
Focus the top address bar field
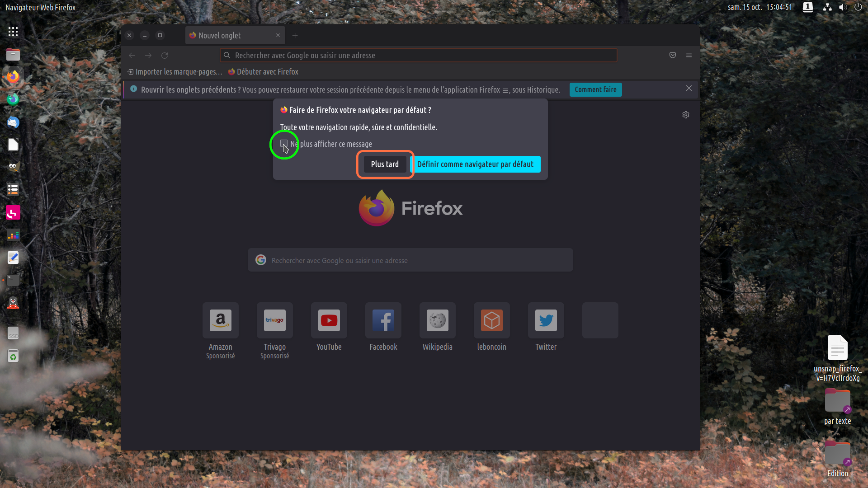419,55
